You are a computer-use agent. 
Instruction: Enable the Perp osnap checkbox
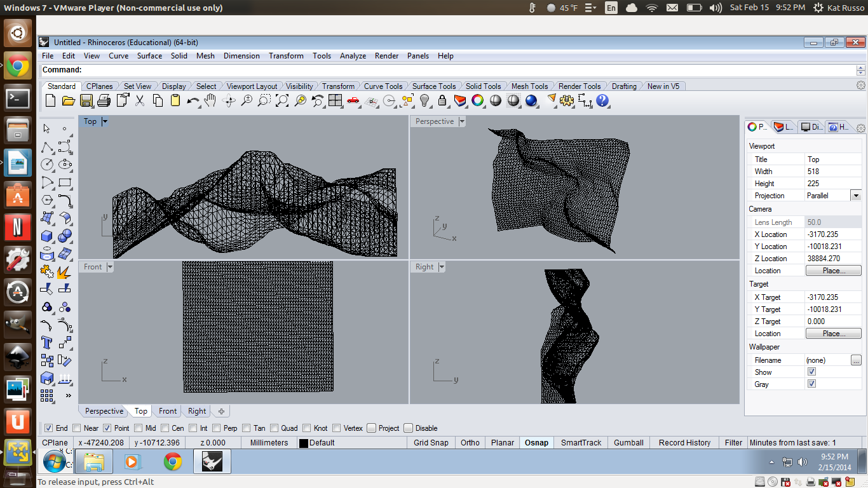(x=217, y=428)
